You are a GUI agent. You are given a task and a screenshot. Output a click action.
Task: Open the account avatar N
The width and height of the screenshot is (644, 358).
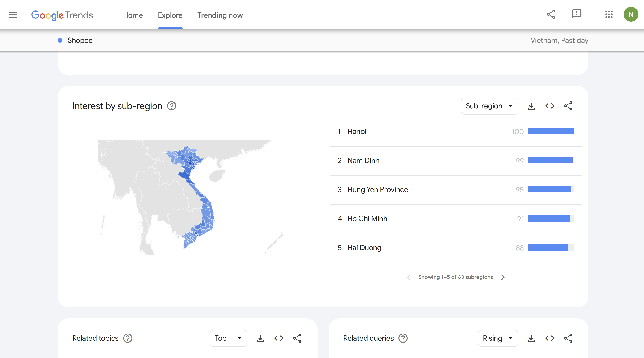pos(631,15)
